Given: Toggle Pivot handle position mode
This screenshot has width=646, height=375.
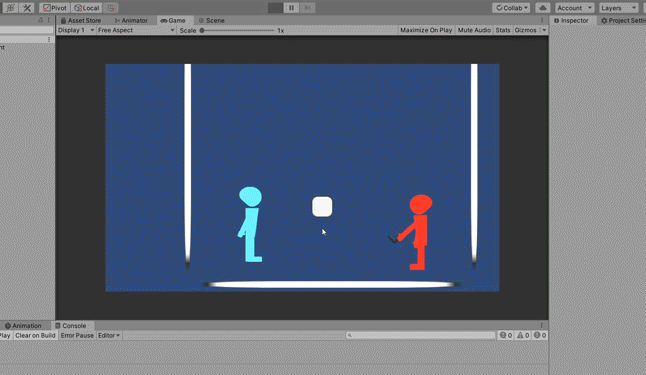Looking at the screenshot, I should tap(55, 8).
